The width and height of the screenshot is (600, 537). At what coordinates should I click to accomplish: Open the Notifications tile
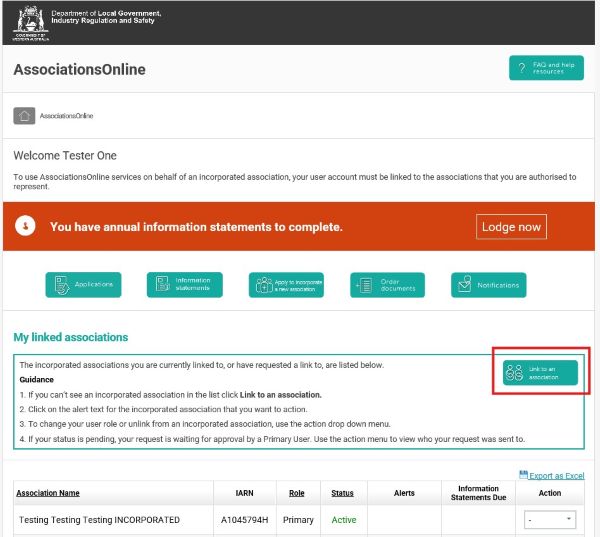(x=489, y=285)
